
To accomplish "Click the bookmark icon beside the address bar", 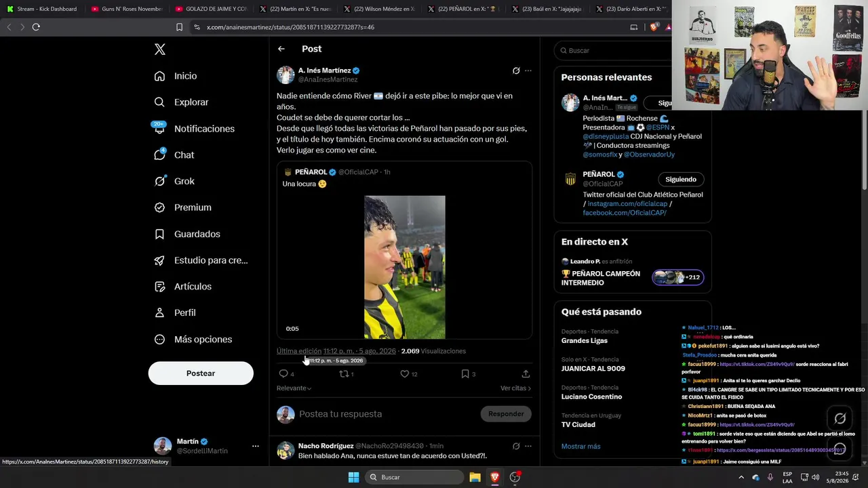I will (x=179, y=27).
